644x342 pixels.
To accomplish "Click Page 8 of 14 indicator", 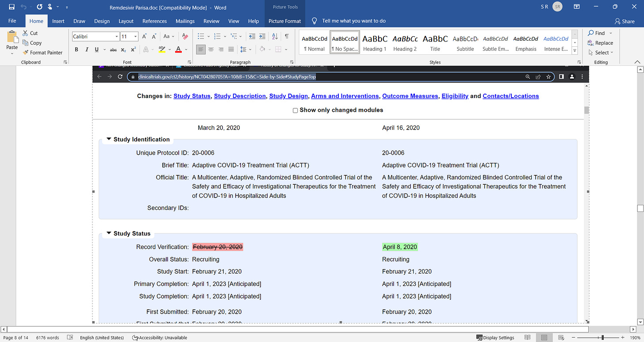I will click(16, 338).
